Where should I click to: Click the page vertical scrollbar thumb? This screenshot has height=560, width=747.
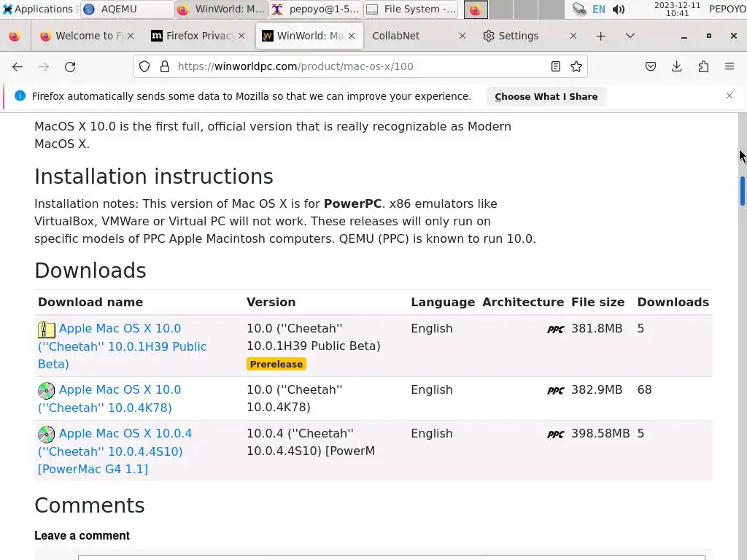pyautogui.click(x=742, y=190)
